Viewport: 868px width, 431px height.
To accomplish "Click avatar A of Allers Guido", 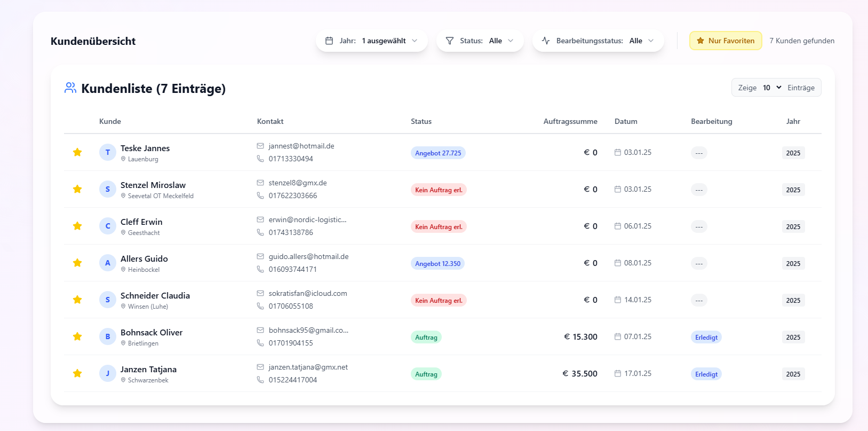I will [x=108, y=263].
